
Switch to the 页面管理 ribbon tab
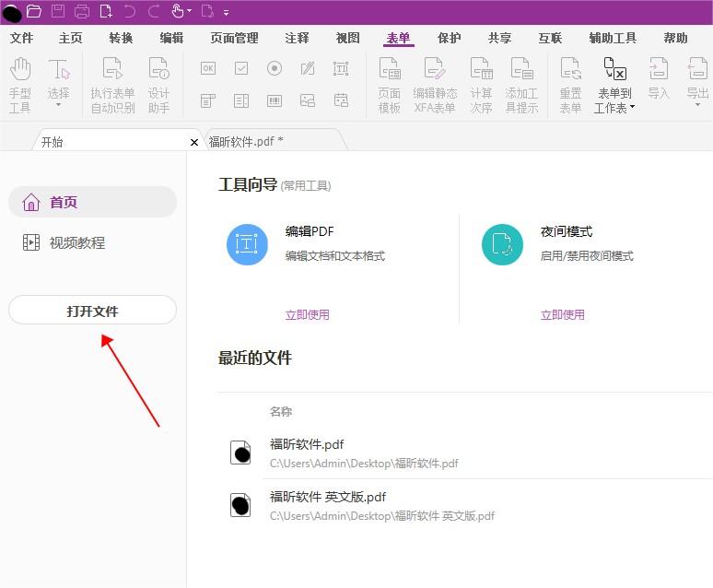coord(234,38)
